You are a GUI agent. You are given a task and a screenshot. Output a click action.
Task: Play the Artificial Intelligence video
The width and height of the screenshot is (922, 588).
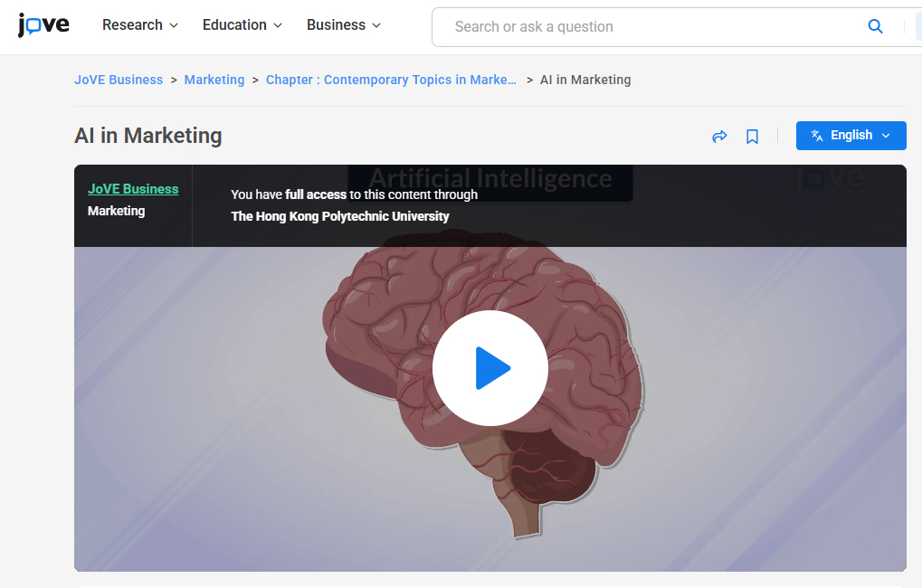pyautogui.click(x=490, y=368)
